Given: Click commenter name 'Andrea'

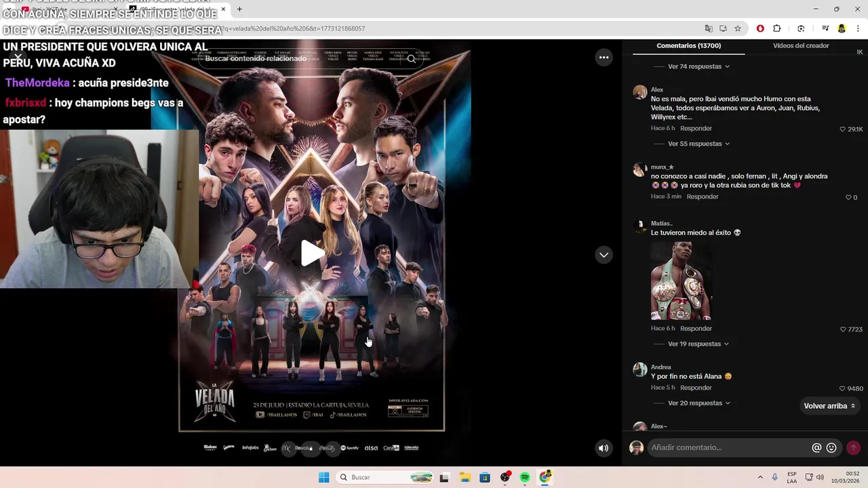Looking at the screenshot, I should click(660, 367).
